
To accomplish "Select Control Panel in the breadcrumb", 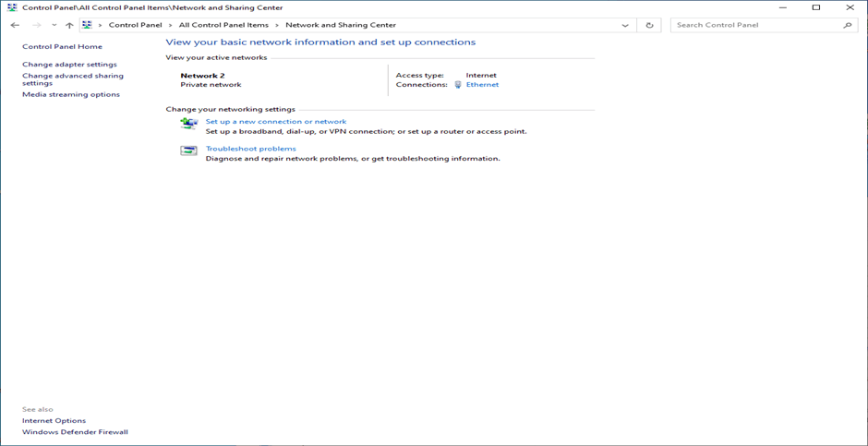I will point(135,25).
